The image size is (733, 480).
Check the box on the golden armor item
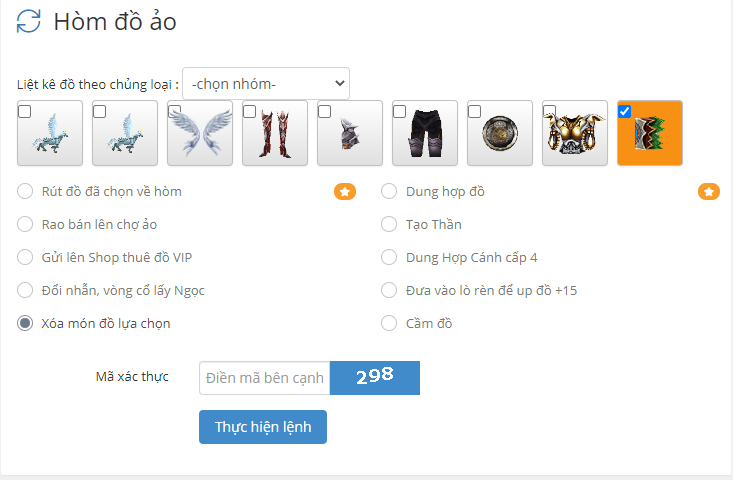550,111
